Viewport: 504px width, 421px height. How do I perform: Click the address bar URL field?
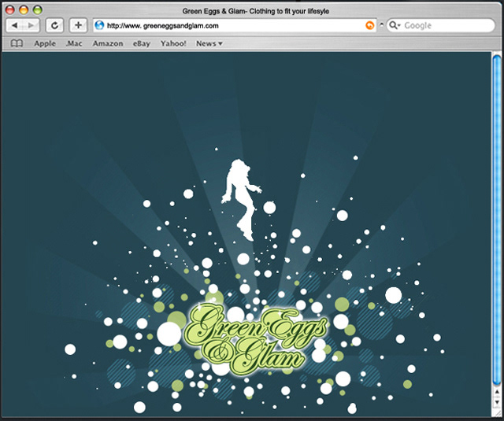[x=235, y=25]
